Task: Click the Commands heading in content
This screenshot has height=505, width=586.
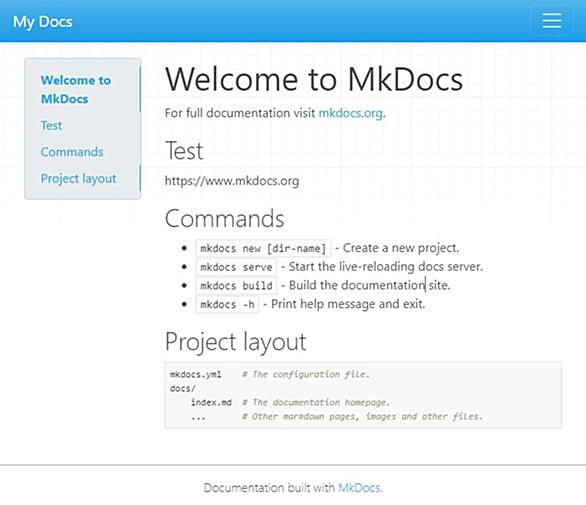Action: (224, 219)
